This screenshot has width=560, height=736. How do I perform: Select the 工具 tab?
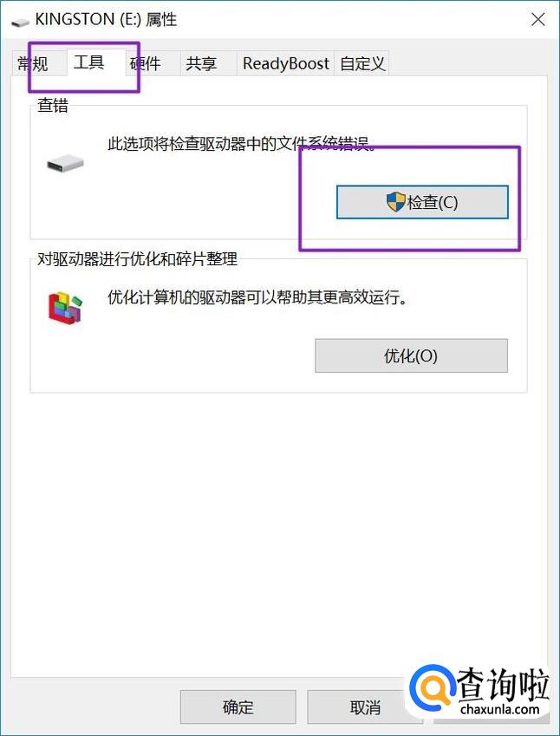(x=89, y=62)
